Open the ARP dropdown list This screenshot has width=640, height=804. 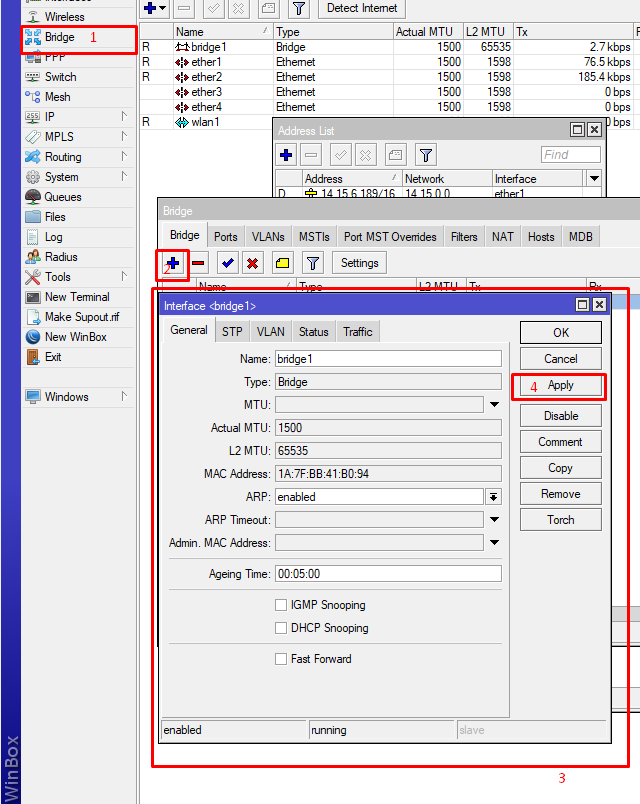[x=493, y=497]
